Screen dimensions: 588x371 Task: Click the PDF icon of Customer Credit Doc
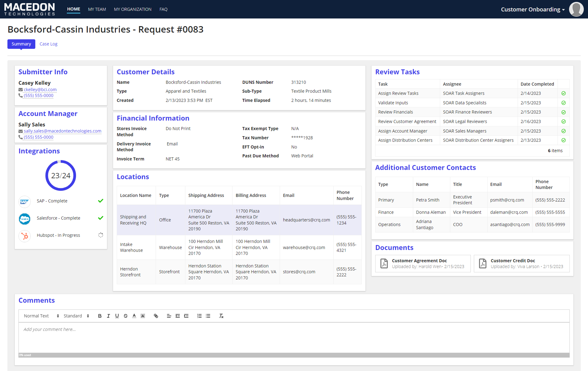(x=483, y=264)
